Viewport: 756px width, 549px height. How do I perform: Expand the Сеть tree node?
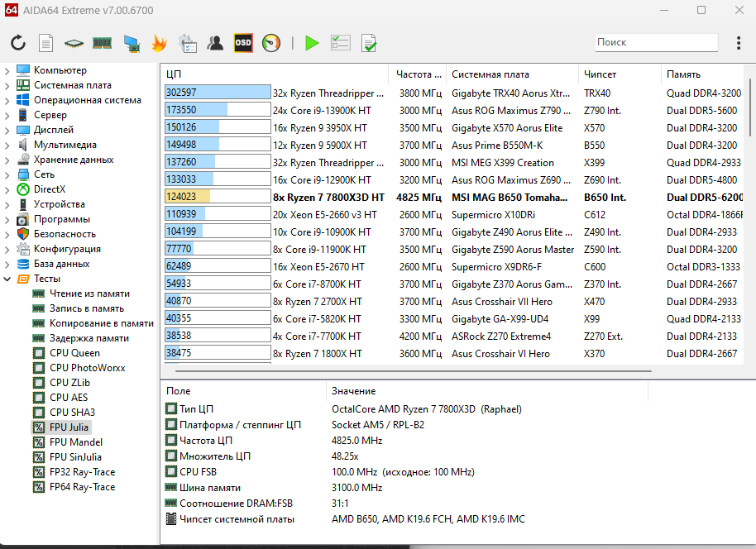point(7,175)
